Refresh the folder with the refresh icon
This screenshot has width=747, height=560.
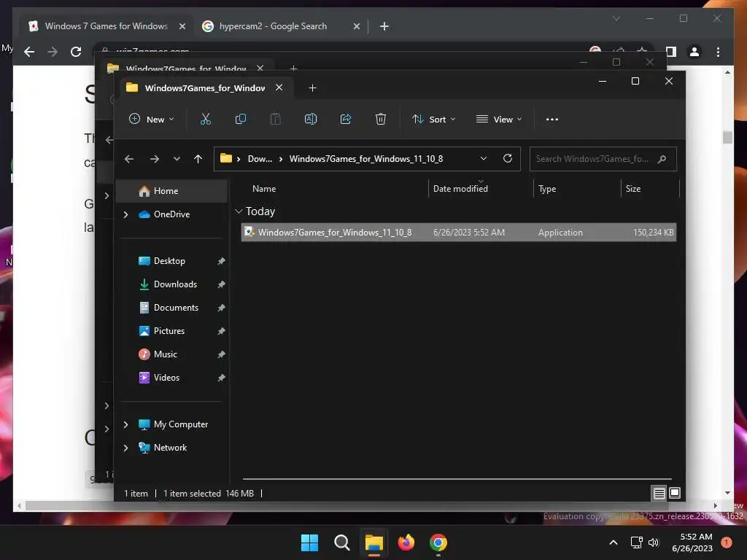[508, 158]
